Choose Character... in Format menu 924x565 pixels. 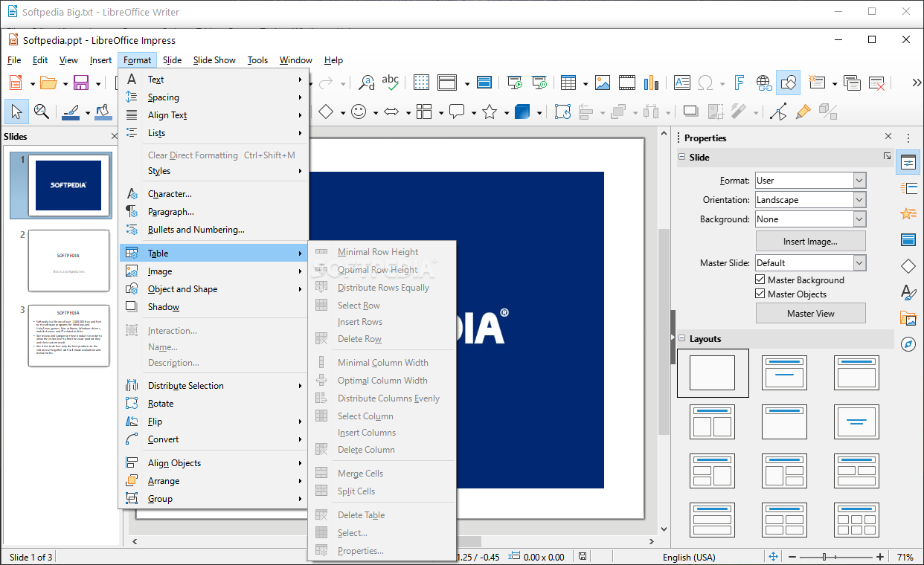(214, 194)
